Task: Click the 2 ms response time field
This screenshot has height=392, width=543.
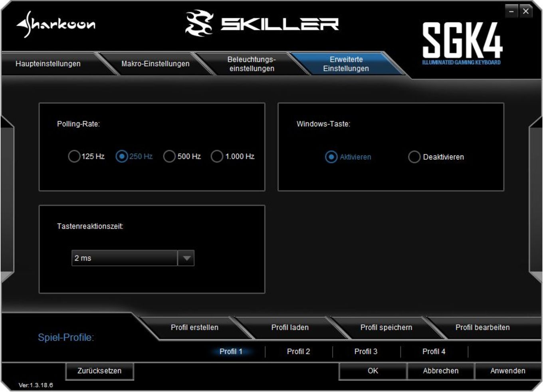Action: 125,258
